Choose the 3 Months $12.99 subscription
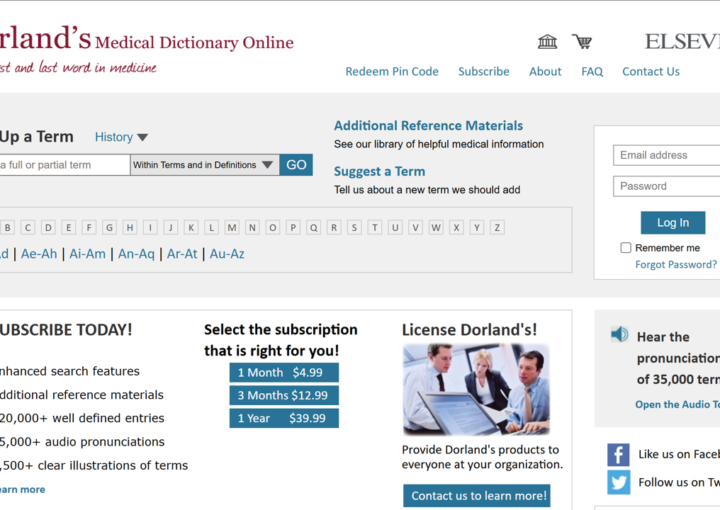Viewport: 720px width, 510px height. tap(284, 395)
